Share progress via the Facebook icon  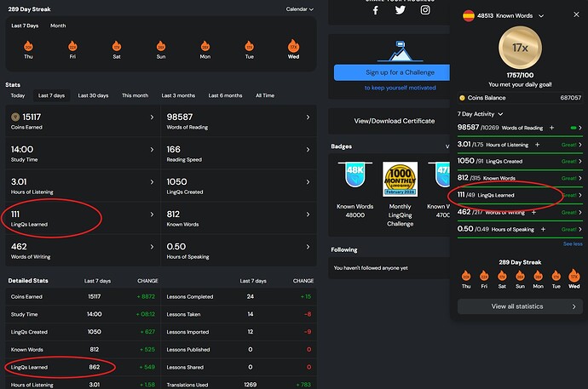375,10
